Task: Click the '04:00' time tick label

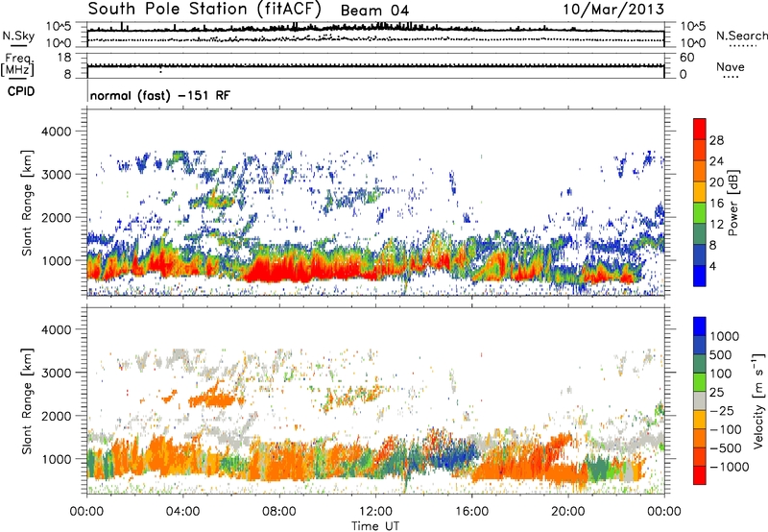Action: (182, 512)
